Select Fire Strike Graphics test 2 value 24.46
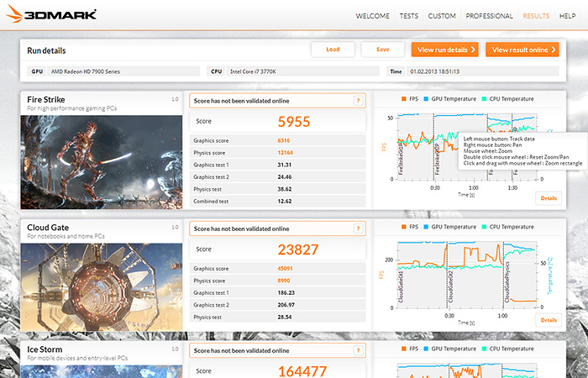 pyautogui.click(x=284, y=177)
